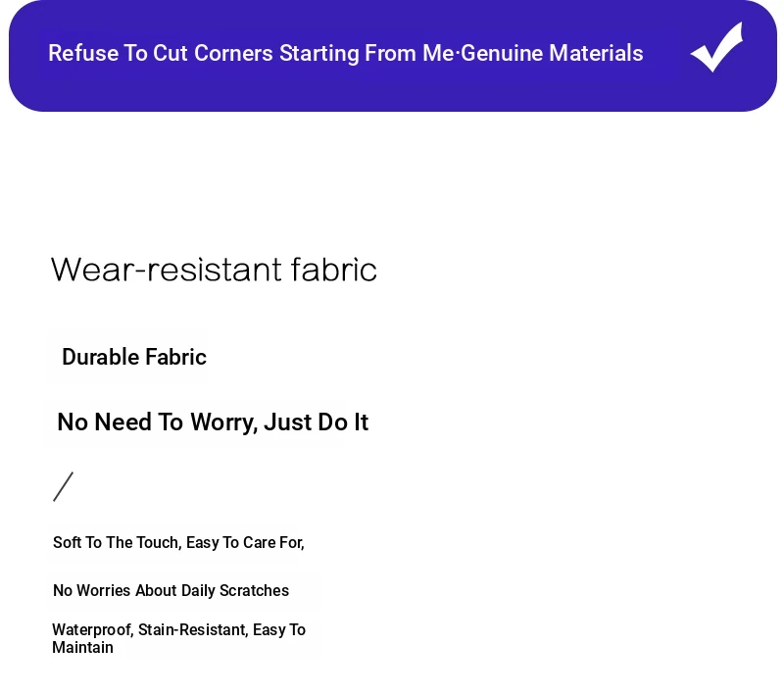The width and height of the screenshot is (784, 695).
Task: Click the 'Wear-resistant fabric' heading
Action: 214,270
